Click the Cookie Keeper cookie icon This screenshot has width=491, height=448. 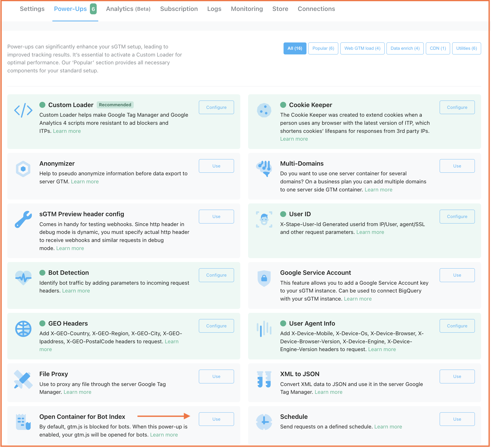264,110
